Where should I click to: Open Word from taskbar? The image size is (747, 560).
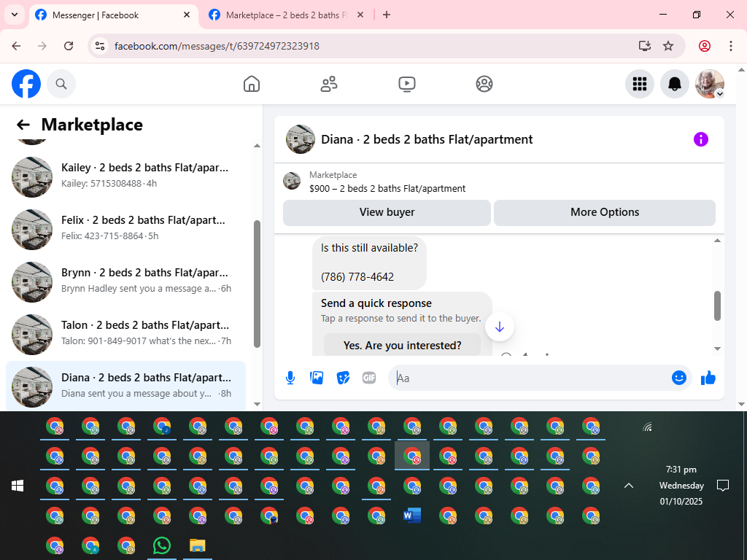pos(412,516)
